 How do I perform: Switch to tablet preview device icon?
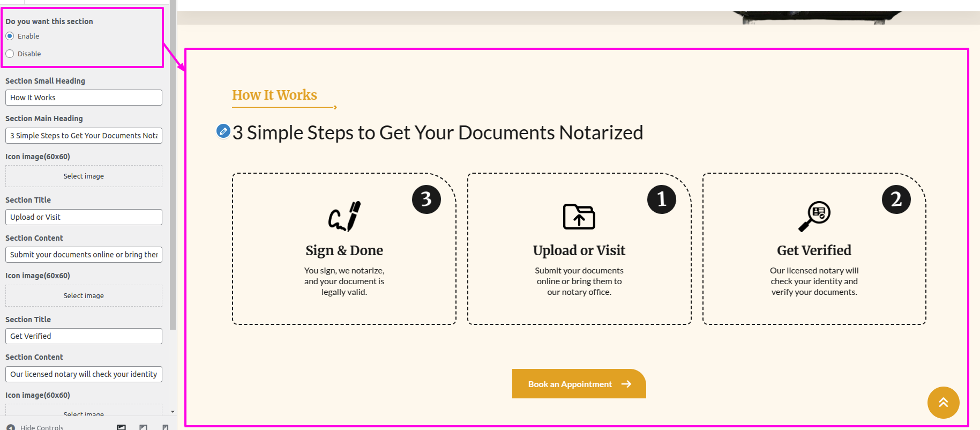click(x=143, y=427)
